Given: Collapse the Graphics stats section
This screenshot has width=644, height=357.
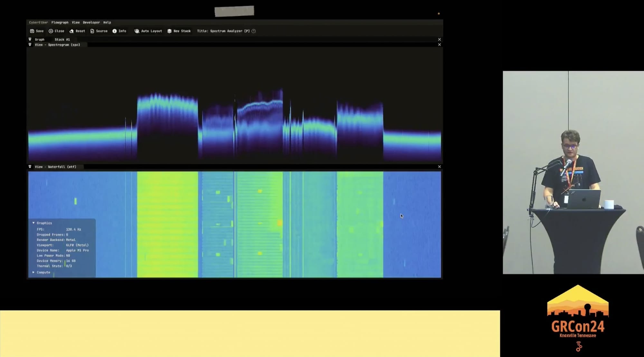Looking at the screenshot, I should click(33, 223).
